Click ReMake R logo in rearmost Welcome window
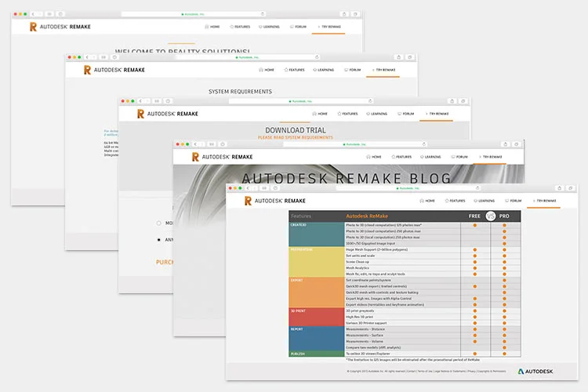This screenshot has width=588, height=392. point(33,27)
